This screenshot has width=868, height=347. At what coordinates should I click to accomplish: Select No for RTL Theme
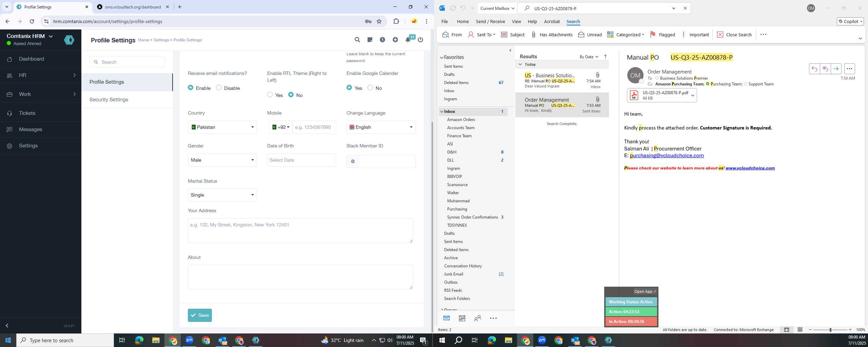(291, 95)
